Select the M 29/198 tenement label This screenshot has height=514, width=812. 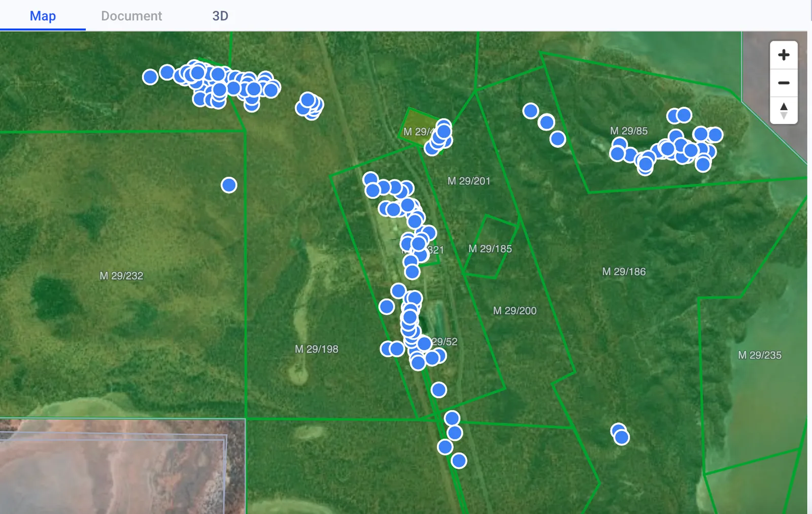[x=317, y=349]
